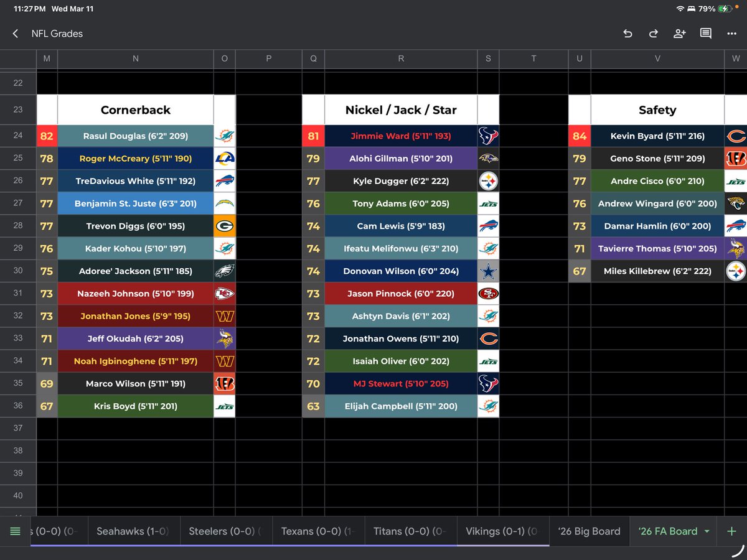The height and width of the screenshot is (560, 747).
Task: Open the '26 FA Board tab dropdown arrow
Action: coord(707,531)
